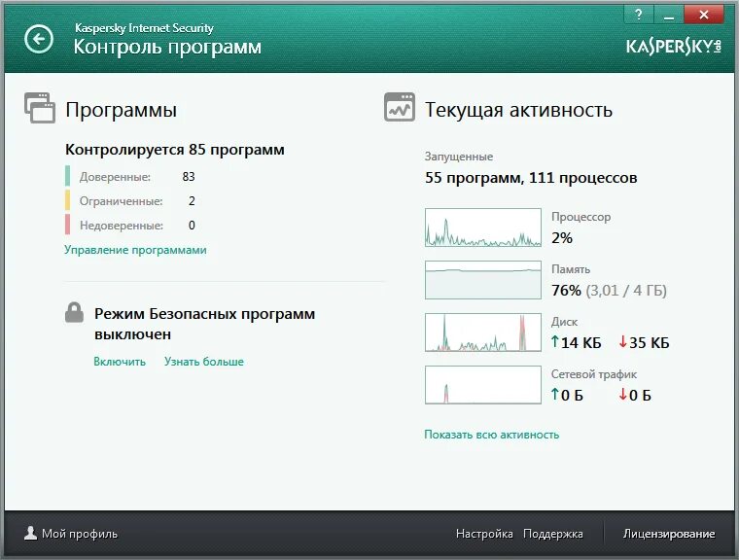
Task: Click the Память label
Action: pos(570,269)
